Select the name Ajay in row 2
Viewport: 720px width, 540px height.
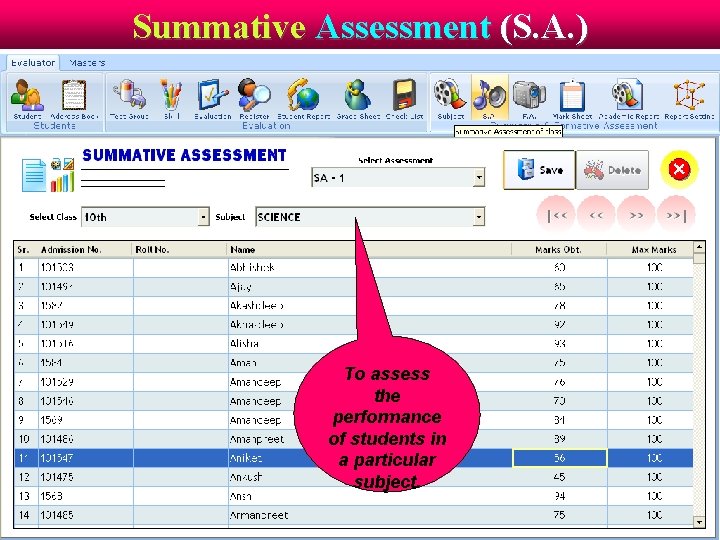pyautogui.click(x=241, y=287)
